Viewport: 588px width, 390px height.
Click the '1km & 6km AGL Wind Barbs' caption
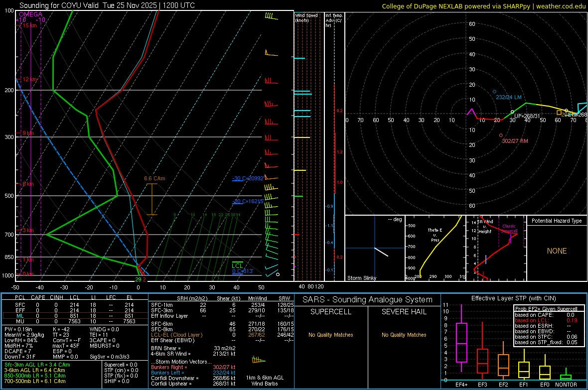pos(265,381)
